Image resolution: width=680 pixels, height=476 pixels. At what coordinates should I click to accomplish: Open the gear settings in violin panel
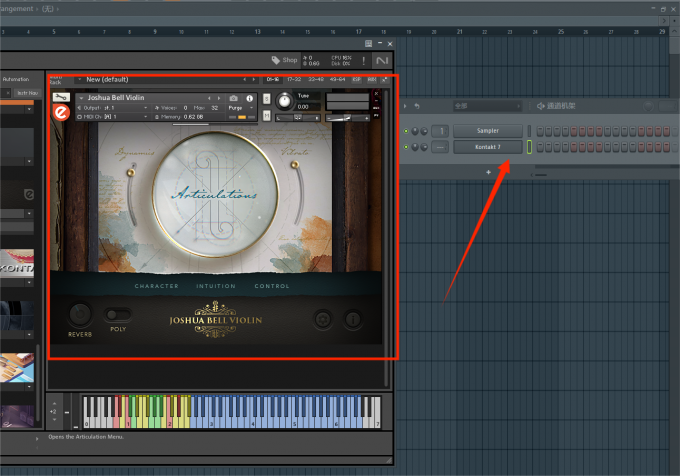323,321
